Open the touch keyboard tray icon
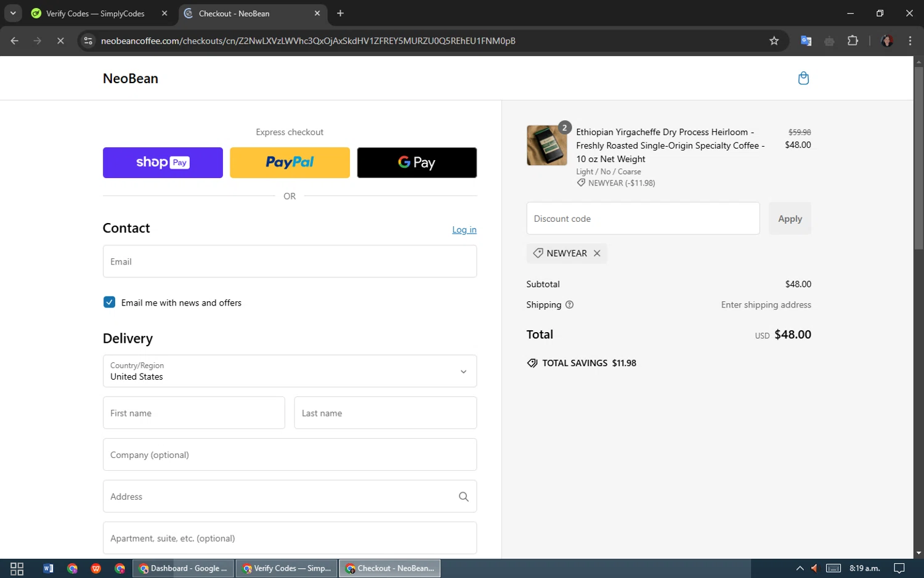The width and height of the screenshot is (924, 578). [x=833, y=568]
